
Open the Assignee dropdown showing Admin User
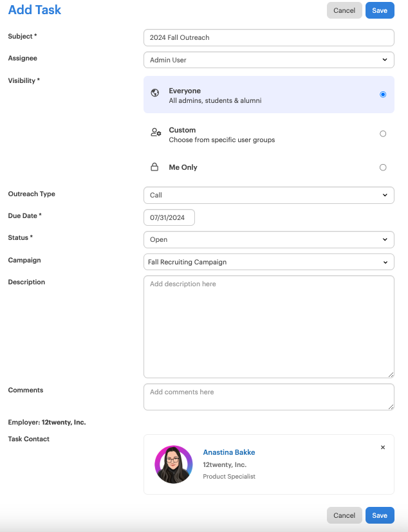(x=269, y=60)
